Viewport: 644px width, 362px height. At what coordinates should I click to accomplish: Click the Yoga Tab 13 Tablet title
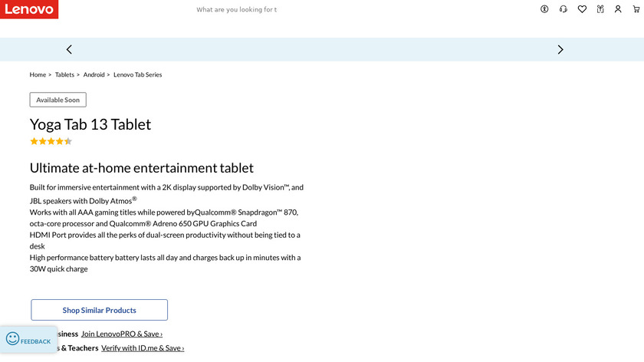click(90, 124)
